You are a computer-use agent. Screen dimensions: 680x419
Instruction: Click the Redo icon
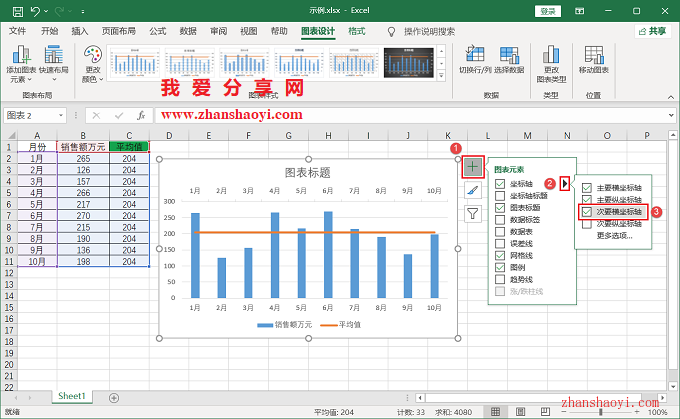tap(59, 11)
